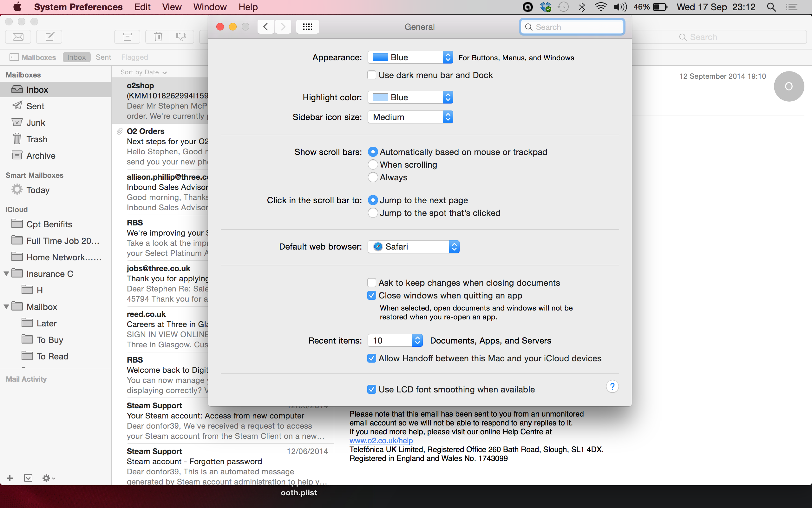The width and height of the screenshot is (812, 508).
Task: Click the Dropbox icon in the menu bar
Action: 546,7
